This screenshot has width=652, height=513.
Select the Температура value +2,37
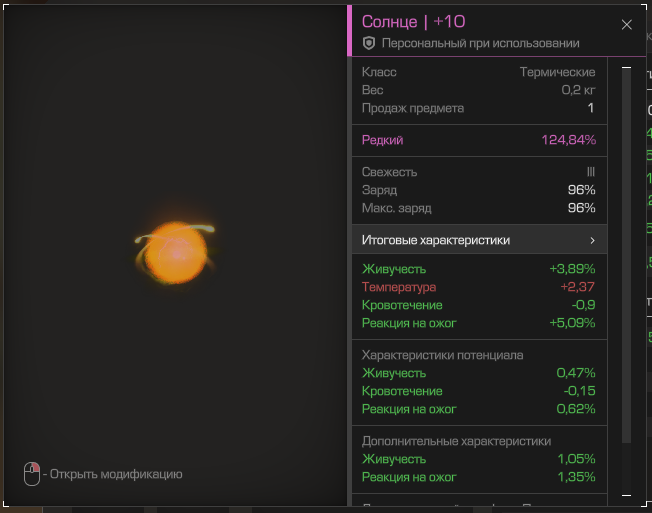(578, 287)
